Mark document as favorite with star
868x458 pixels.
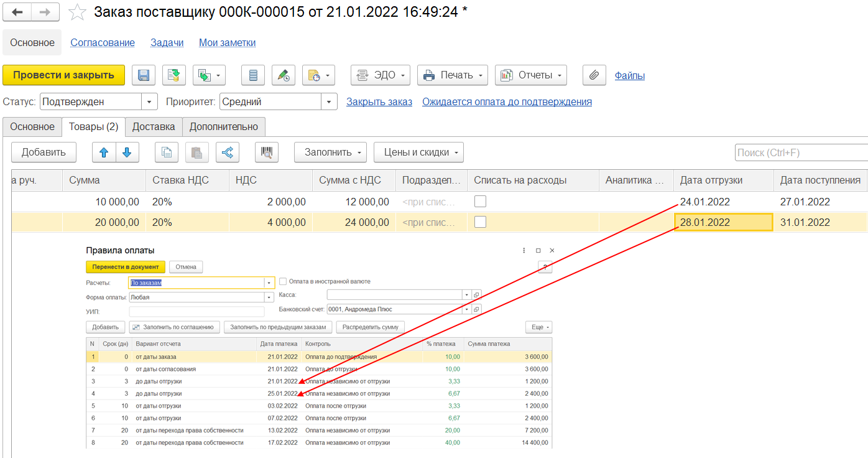pos(76,12)
